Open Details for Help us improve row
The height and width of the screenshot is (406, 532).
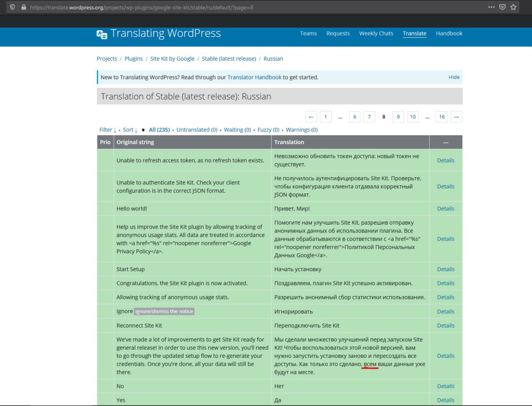[446, 239]
